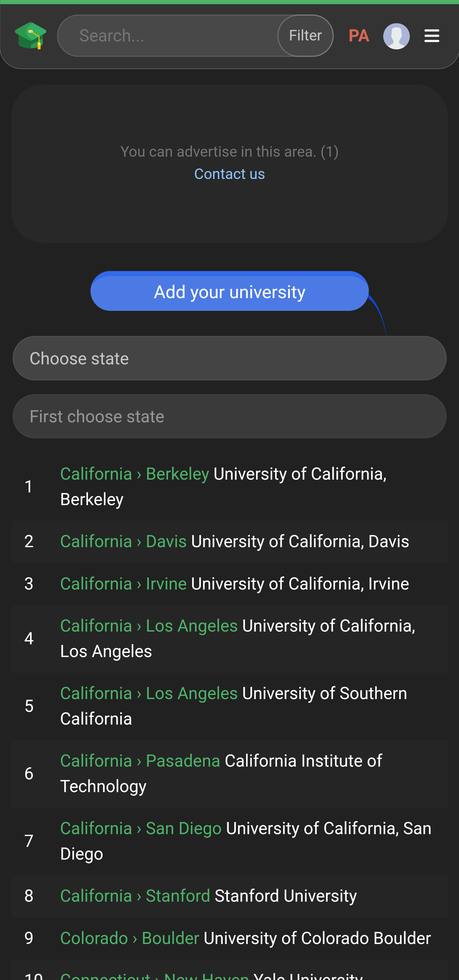Follow the Contact us link
The height and width of the screenshot is (980, 459).
pos(229,174)
